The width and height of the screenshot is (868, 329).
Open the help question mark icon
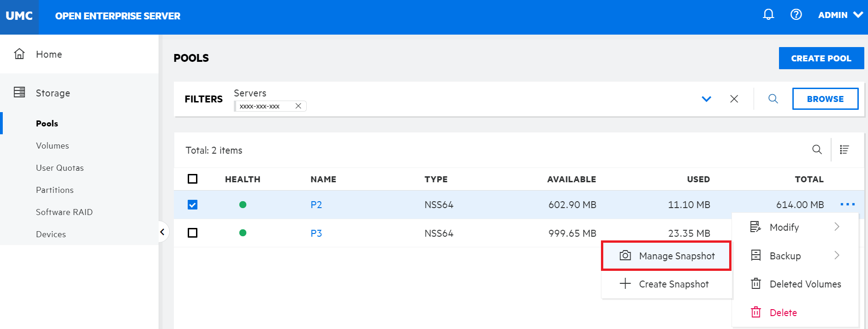tap(796, 15)
